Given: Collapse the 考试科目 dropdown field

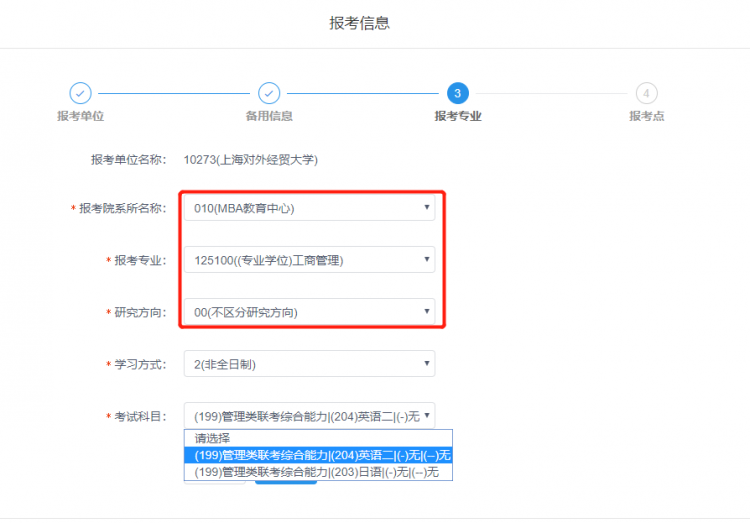Looking at the screenshot, I should [309, 416].
